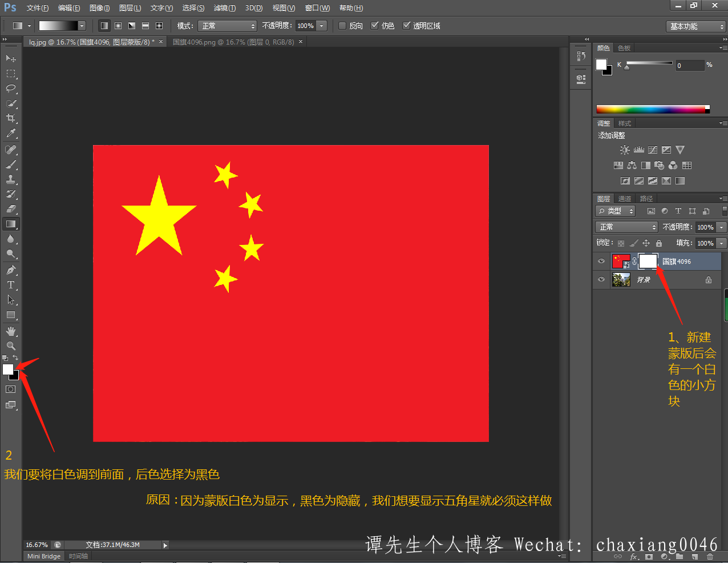
Task: Expand the layer opacity 不透明度 dropdown arrow
Action: (x=722, y=227)
